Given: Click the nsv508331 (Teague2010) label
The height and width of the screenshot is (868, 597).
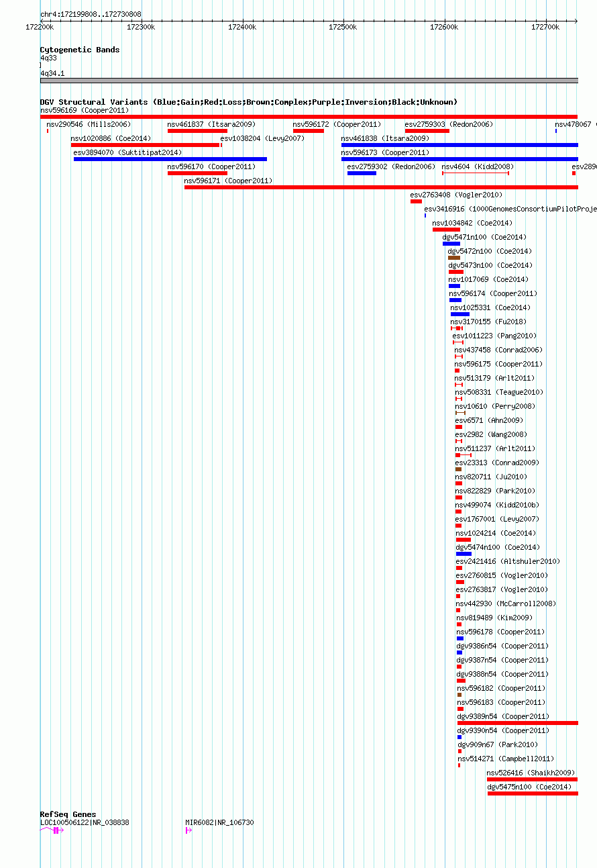Looking at the screenshot, I should tap(499, 392).
